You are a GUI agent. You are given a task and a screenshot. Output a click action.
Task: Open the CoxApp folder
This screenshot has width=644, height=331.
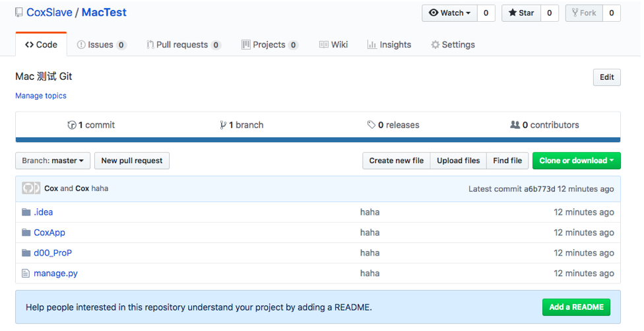[x=49, y=233]
